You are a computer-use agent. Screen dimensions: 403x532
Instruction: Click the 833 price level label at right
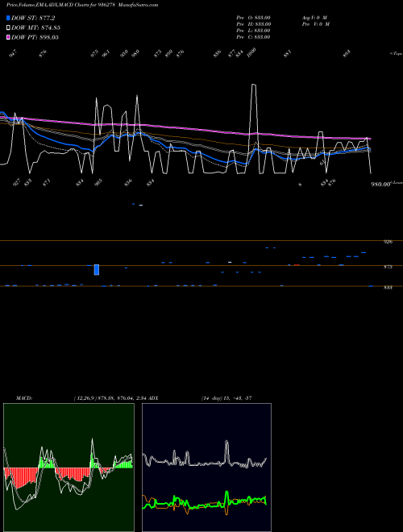(388, 288)
